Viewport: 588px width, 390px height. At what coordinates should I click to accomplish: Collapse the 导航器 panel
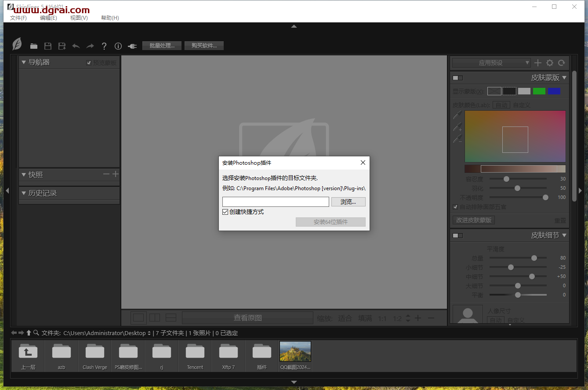(24, 62)
